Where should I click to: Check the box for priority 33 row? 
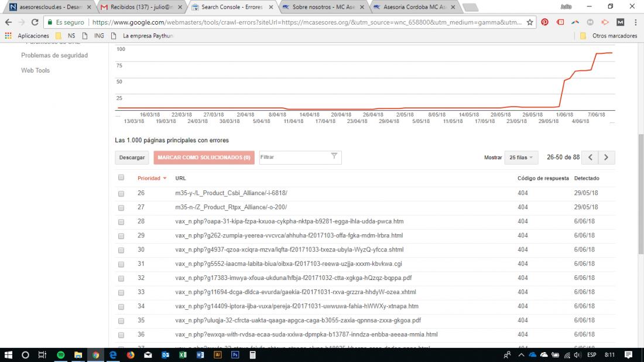click(x=121, y=293)
